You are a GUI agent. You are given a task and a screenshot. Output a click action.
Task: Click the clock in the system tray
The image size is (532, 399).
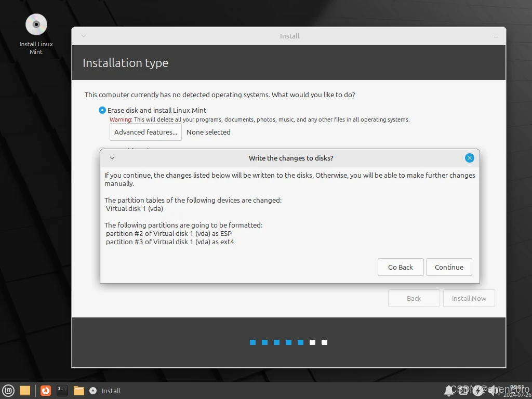(517, 391)
